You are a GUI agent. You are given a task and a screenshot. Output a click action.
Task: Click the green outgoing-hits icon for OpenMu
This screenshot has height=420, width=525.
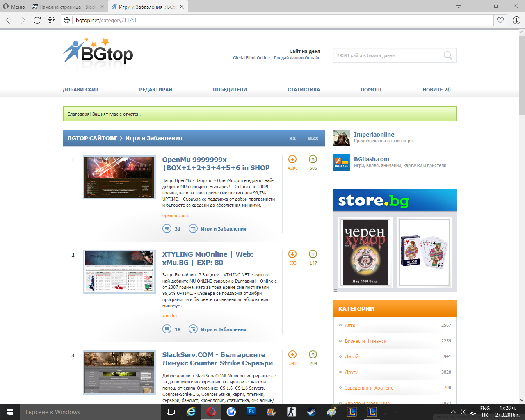(313, 159)
